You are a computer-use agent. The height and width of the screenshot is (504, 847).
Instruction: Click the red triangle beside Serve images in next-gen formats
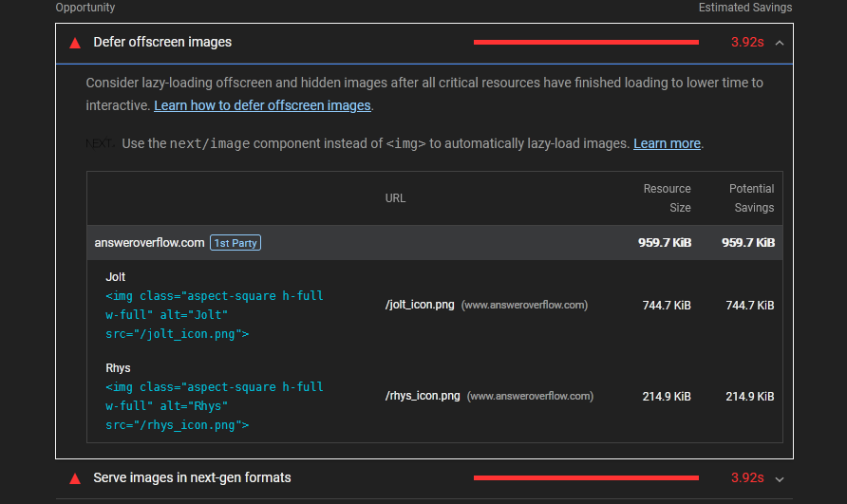point(75,478)
